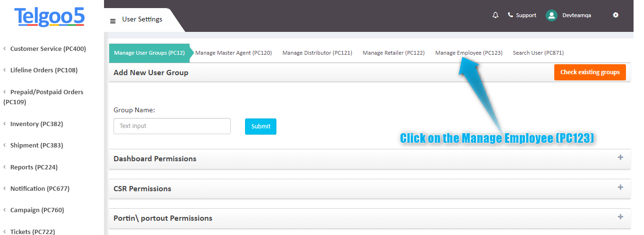Open the Manage Employee (PC123) tab

tap(469, 53)
